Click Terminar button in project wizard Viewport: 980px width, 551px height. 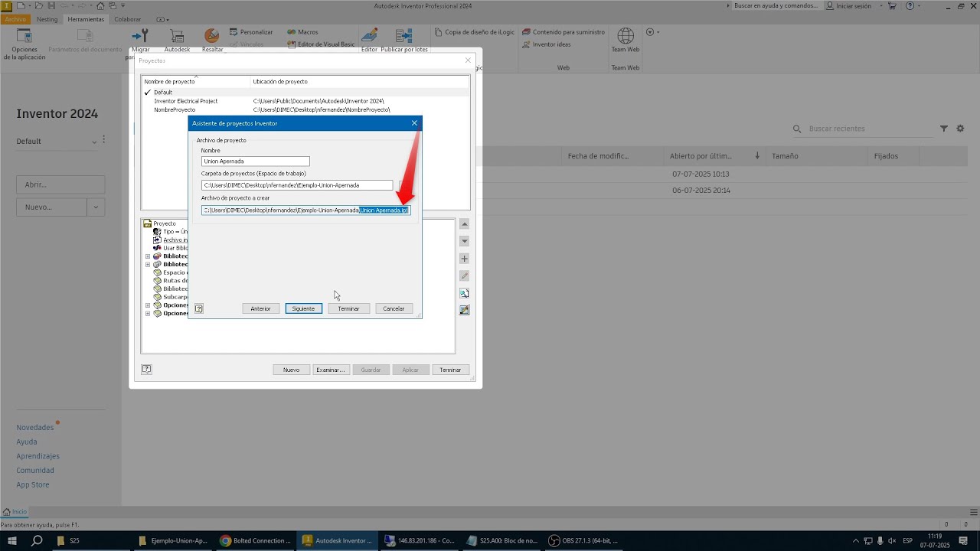[x=348, y=308]
